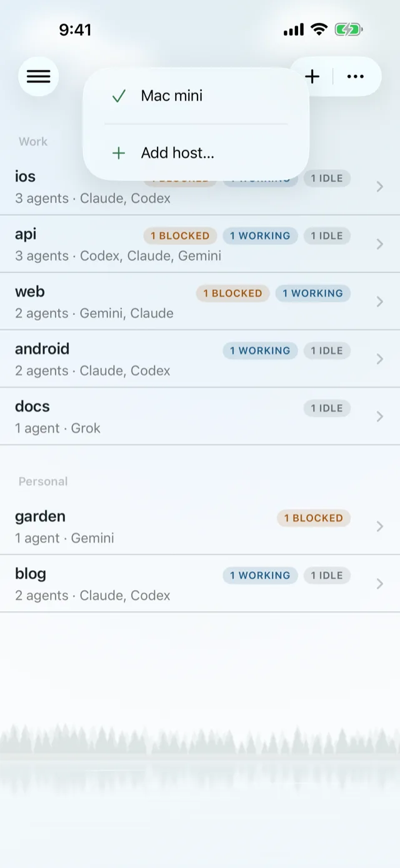The height and width of the screenshot is (868, 400).
Task: Open the garden chevron arrow
Action: point(379,526)
